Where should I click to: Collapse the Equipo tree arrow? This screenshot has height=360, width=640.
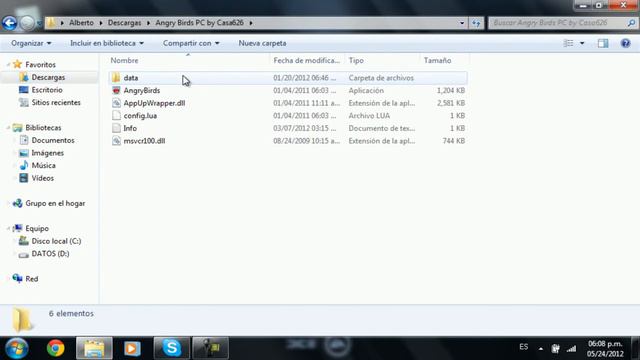click(x=8, y=229)
